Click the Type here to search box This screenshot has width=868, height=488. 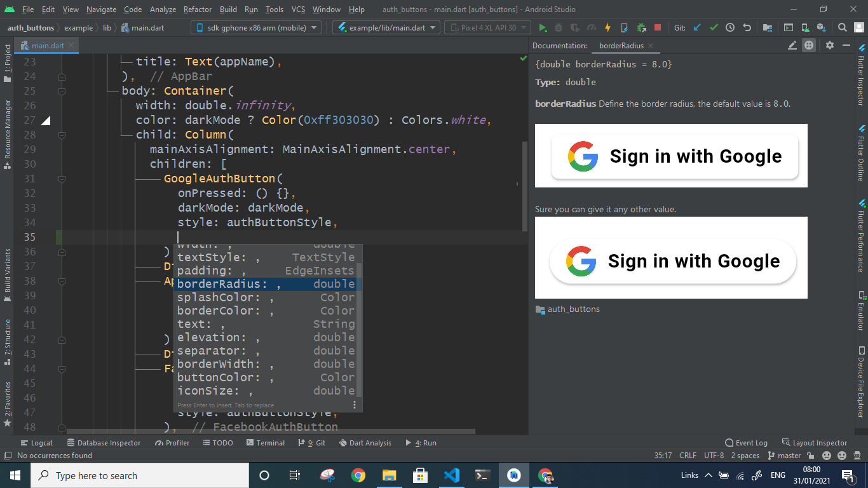point(139,475)
